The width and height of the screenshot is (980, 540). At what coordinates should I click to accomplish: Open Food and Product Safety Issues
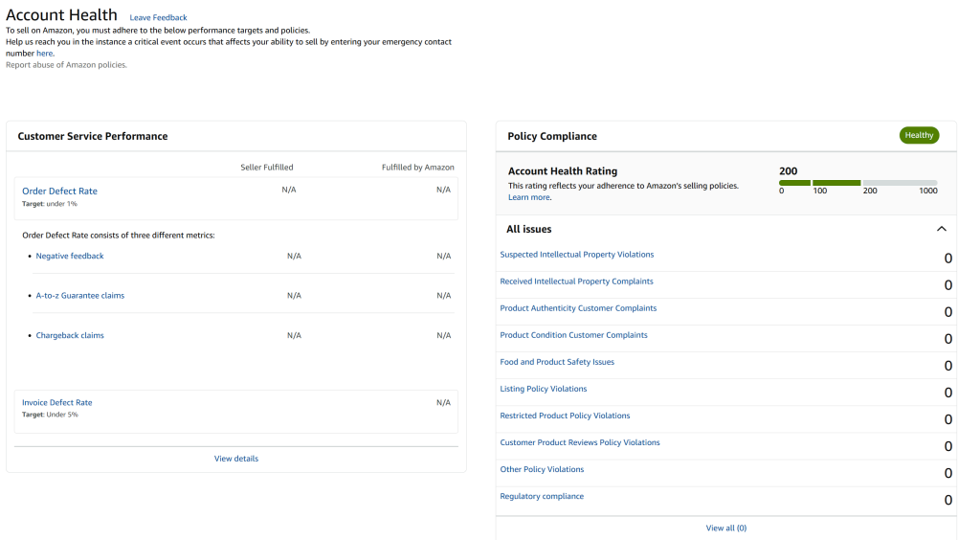point(557,362)
